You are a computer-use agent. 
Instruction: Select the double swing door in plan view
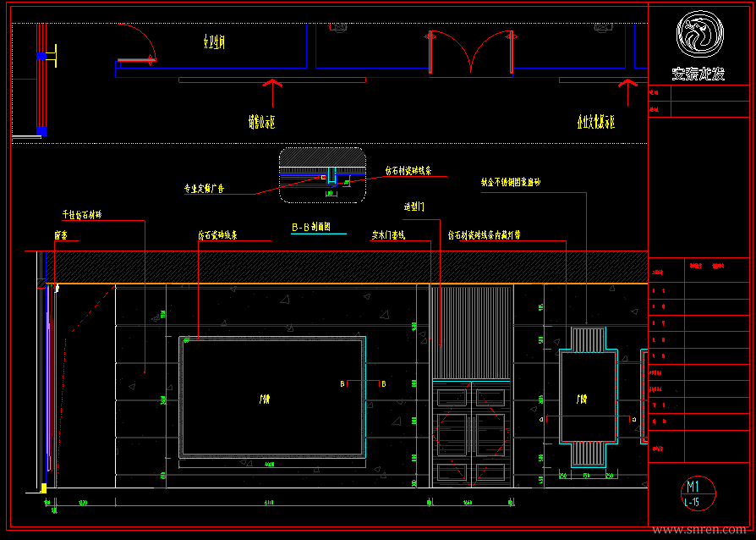470,52
